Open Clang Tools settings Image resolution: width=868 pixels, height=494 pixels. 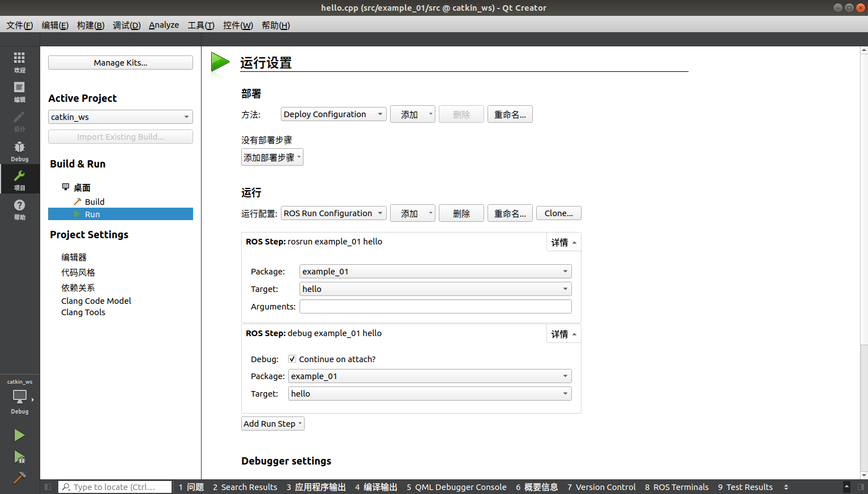83,312
